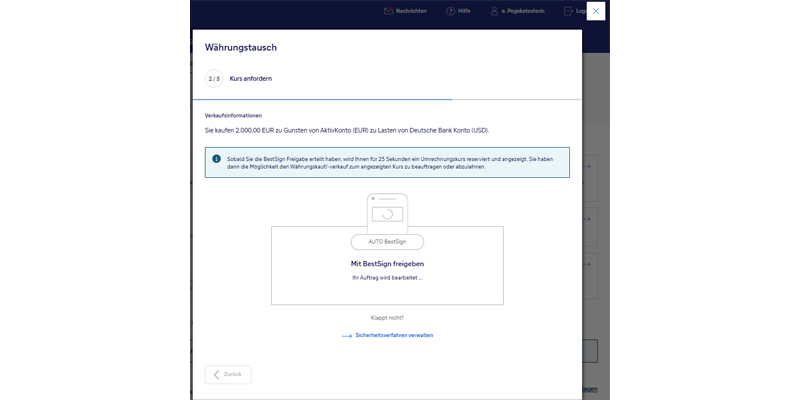
Task: Click the 2 / 3 step indicator circle
Action: [x=214, y=78]
